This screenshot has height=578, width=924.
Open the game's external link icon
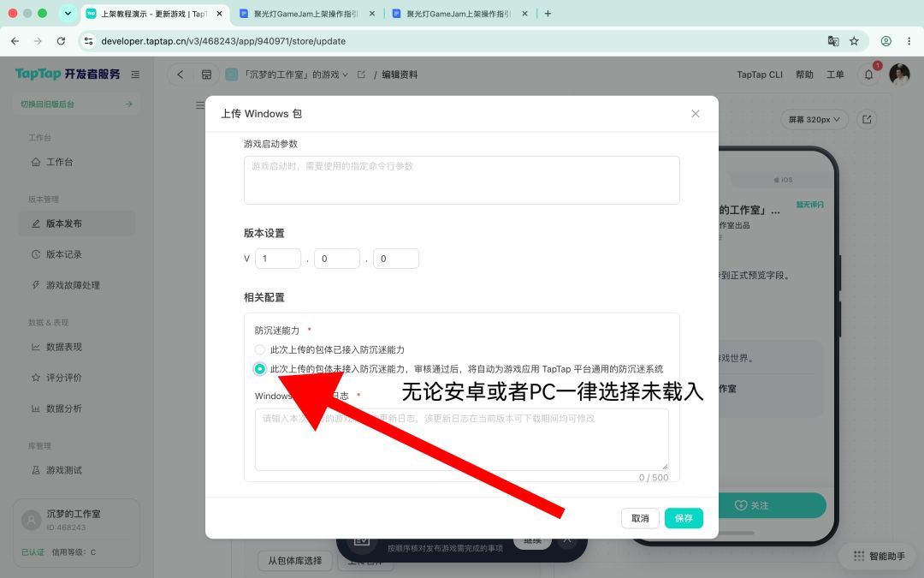pos(361,74)
